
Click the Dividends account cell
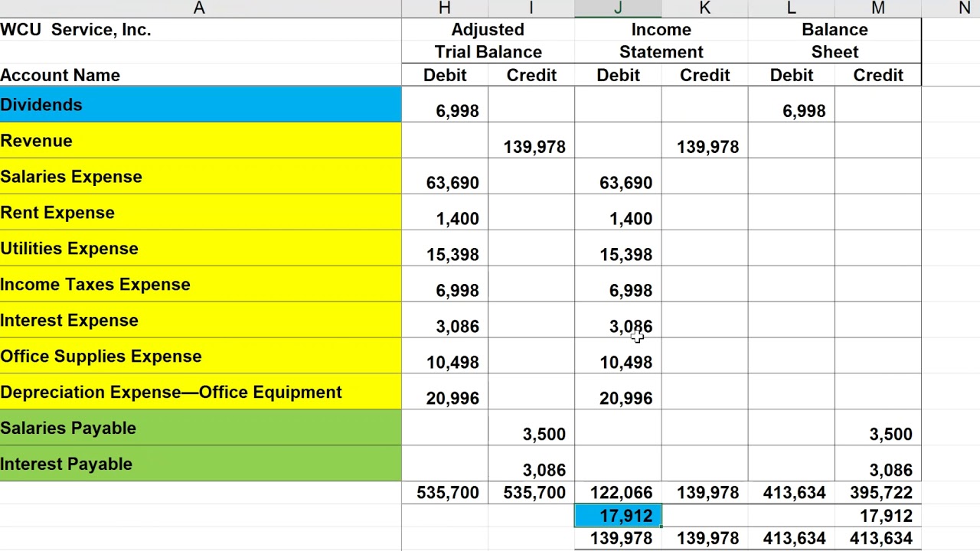tap(200, 105)
